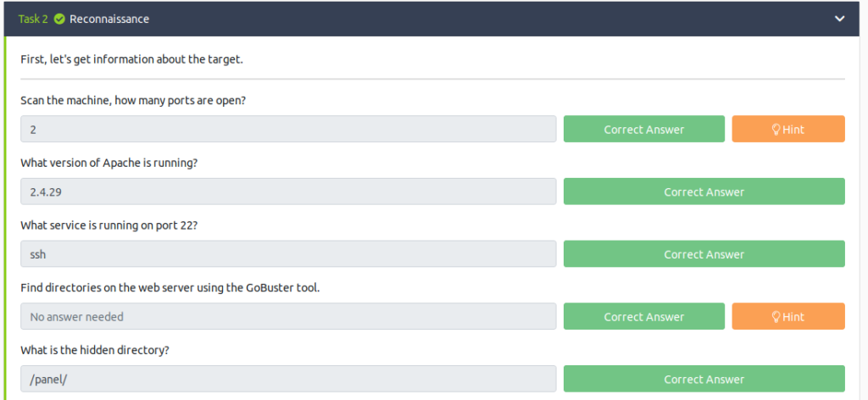Hit Correct Answer next to /panel/
Viewport: 868px width, 400px height.
click(704, 379)
